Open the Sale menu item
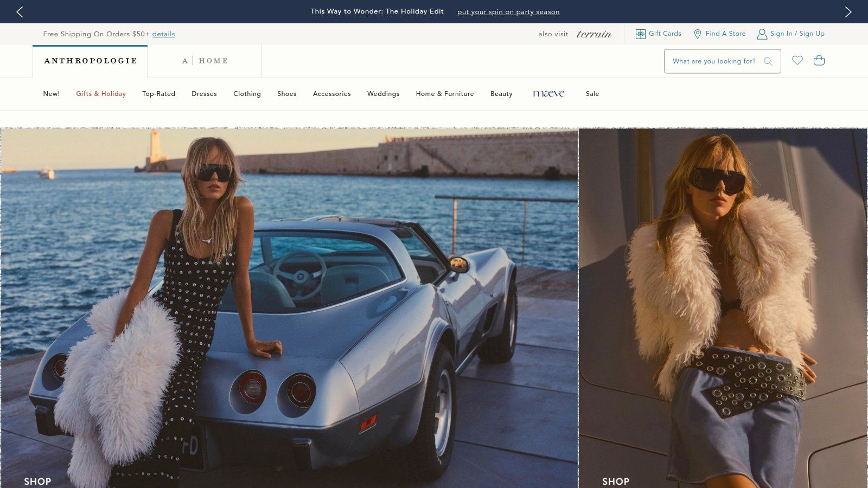This screenshot has height=488, width=868. tap(592, 94)
